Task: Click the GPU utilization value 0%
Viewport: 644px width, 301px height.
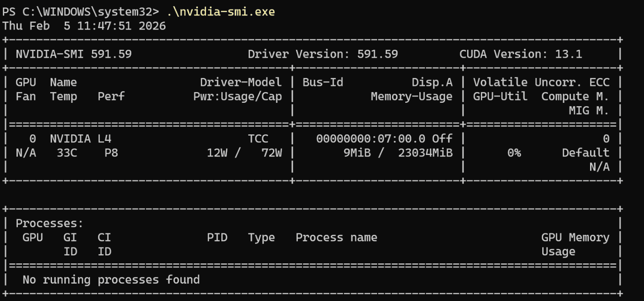Action: pos(514,153)
